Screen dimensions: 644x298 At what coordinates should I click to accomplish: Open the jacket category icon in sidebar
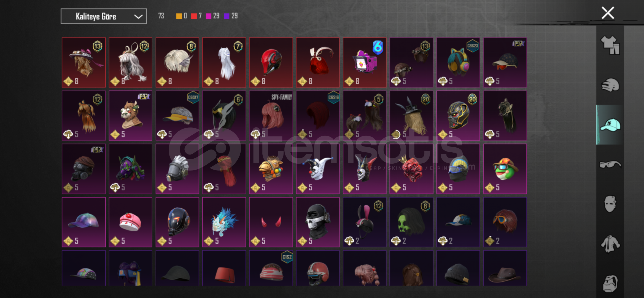pyautogui.click(x=610, y=244)
